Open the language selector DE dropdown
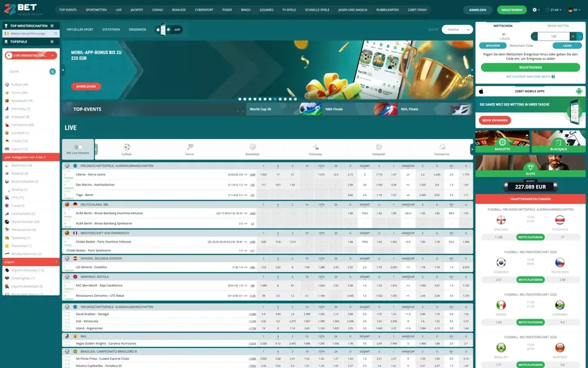Image resolution: width=588 pixels, height=368 pixels. coord(574,10)
